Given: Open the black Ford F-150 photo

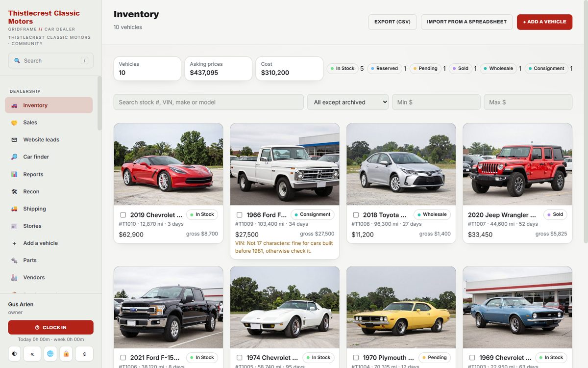Looking at the screenshot, I should (x=169, y=308).
